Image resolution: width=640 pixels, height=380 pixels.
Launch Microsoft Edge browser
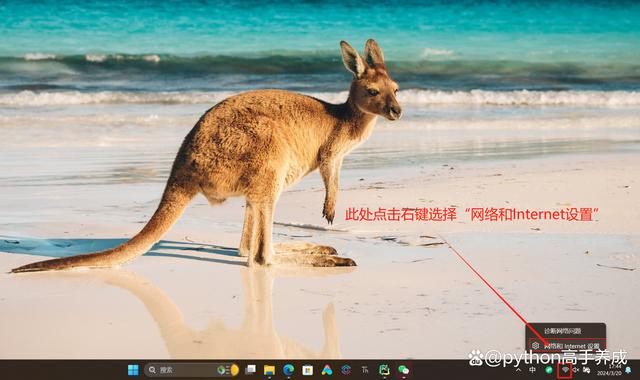point(289,370)
